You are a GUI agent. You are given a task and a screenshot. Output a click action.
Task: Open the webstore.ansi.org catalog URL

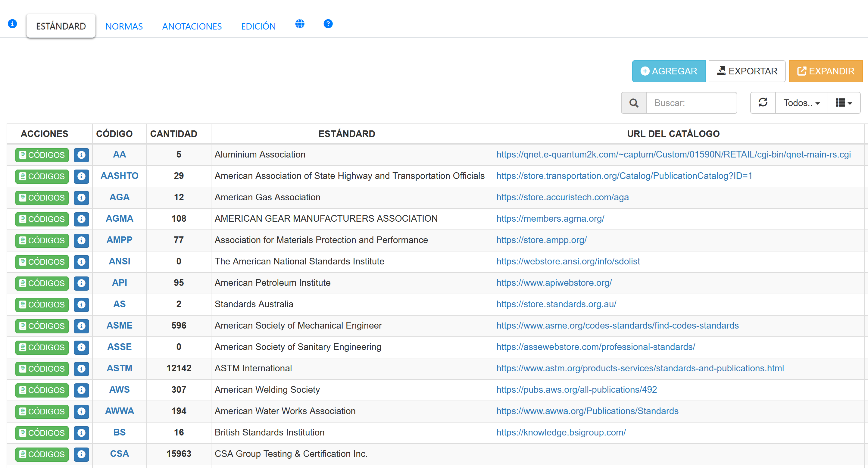568,261
